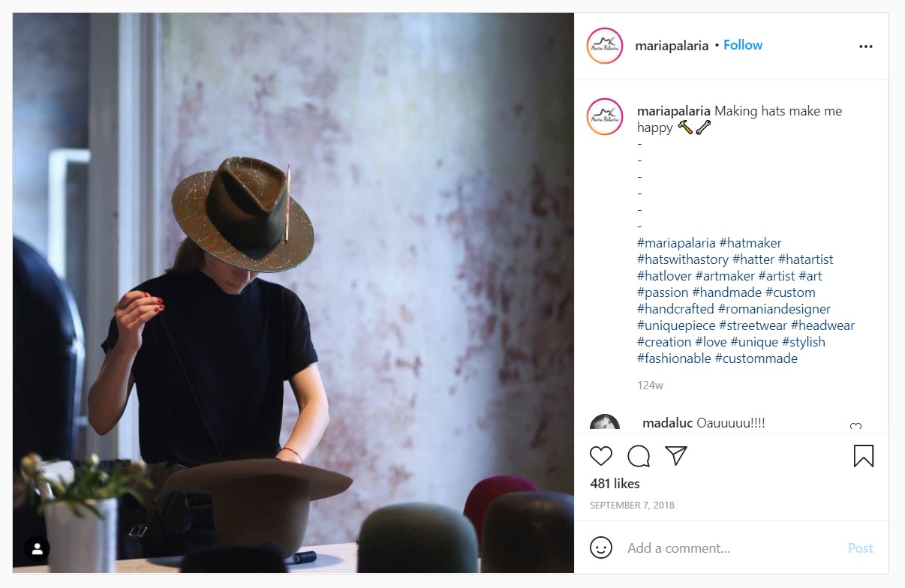Save post with bookmark icon

(864, 456)
